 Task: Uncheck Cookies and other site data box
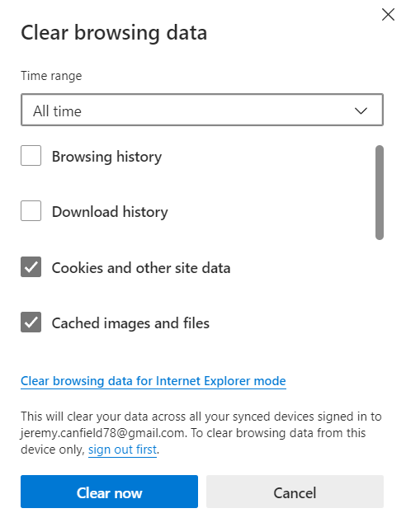pyautogui.click(x=31, y=266)
